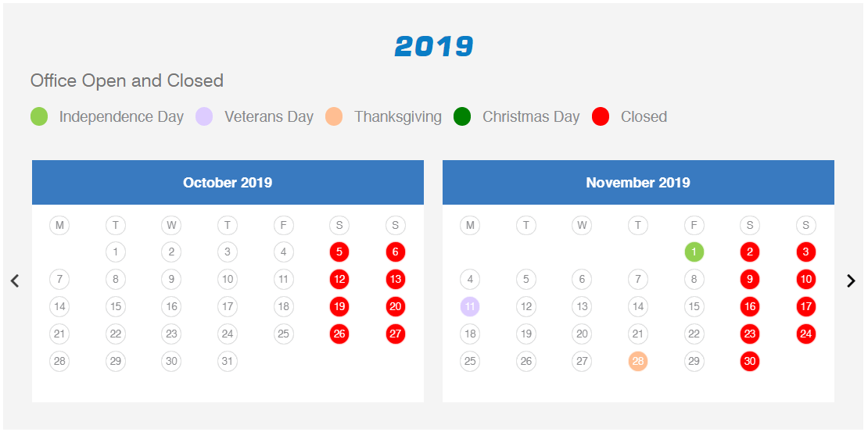Click the Thanksgiving legend color dot
Screen dimensions: 868x432
coord(334,116)
